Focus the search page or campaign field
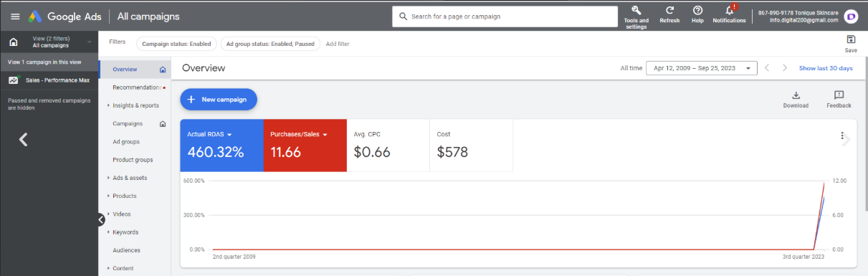The height and width of the screenshot is (276, 868). click(x=505, y=16)
